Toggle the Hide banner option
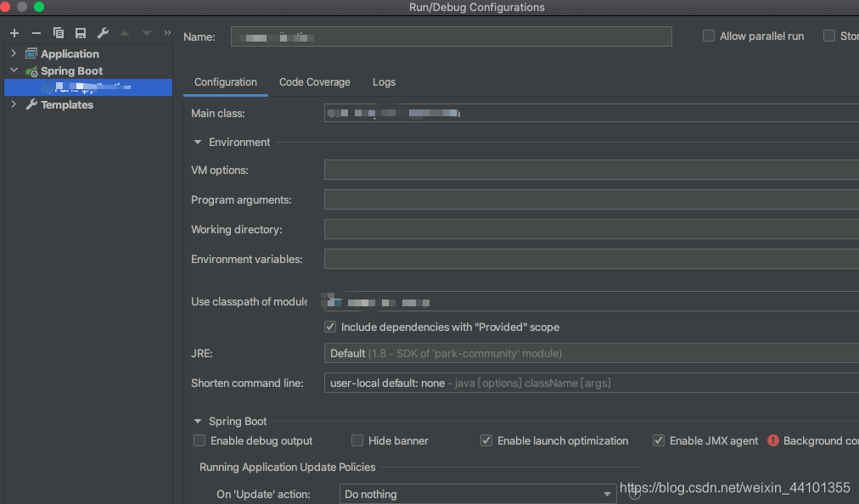 click(357, 440)
